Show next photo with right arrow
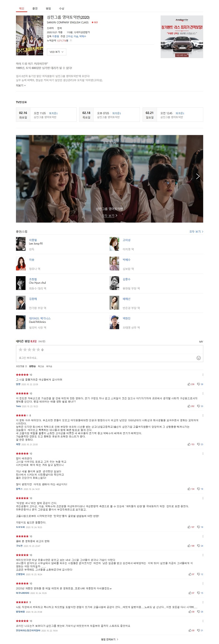Viewport: 219px width, 644px height. click(x=198, y=176)
